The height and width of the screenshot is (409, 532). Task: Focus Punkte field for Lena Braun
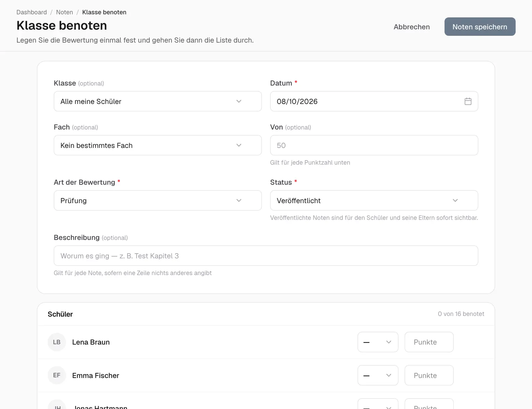(x=429, y=342)
